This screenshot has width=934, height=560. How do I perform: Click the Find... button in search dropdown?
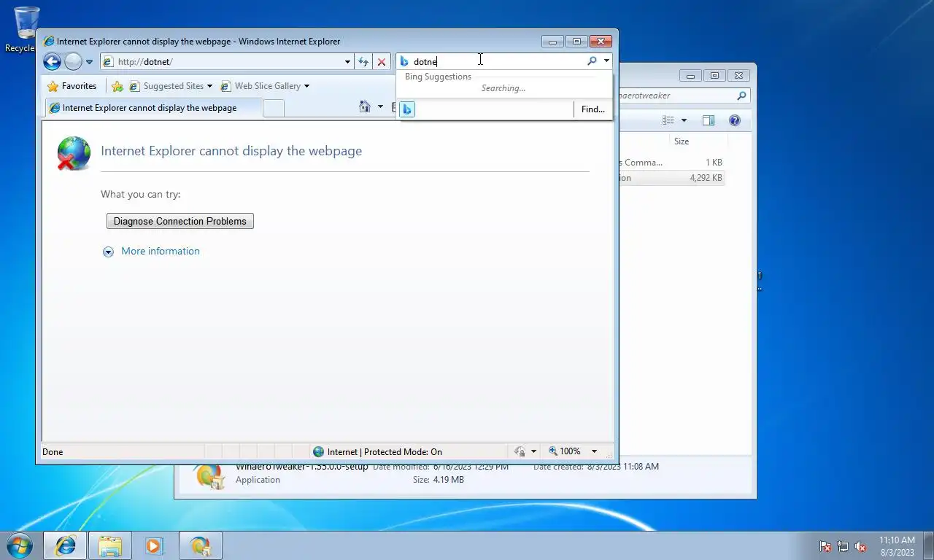tap(593, 109)
